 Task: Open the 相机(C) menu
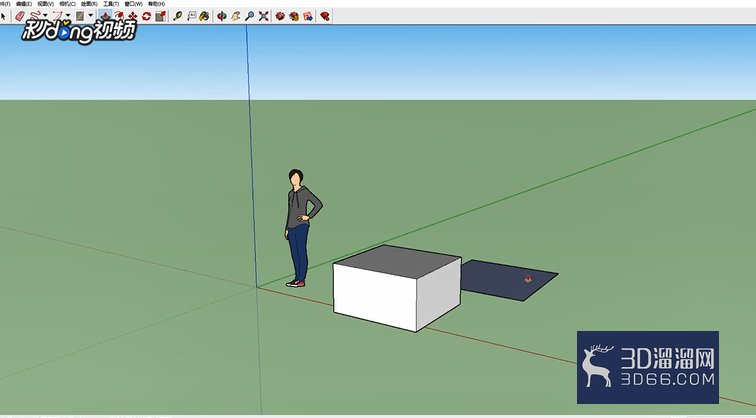coord(68,3)
